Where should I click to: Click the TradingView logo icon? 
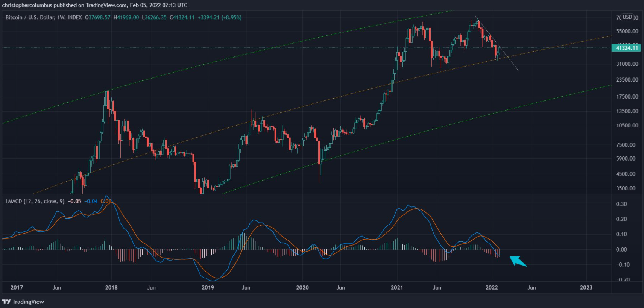tap(6, 302)
